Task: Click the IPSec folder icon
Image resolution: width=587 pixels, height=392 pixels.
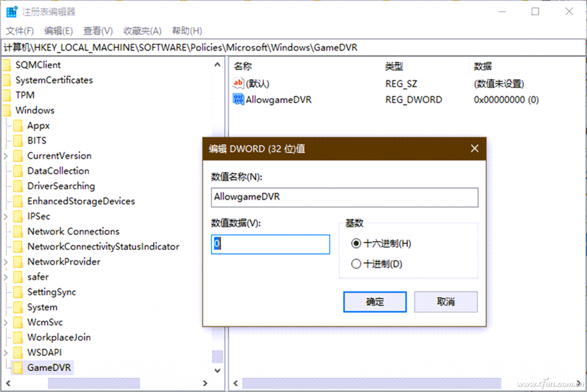Action: click(x=18, y=217)
